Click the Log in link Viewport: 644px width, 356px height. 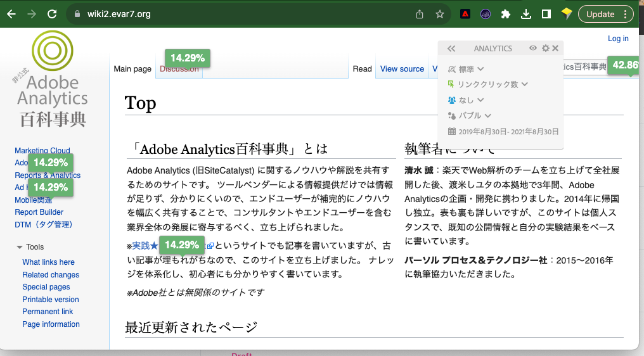pos(618,38)
